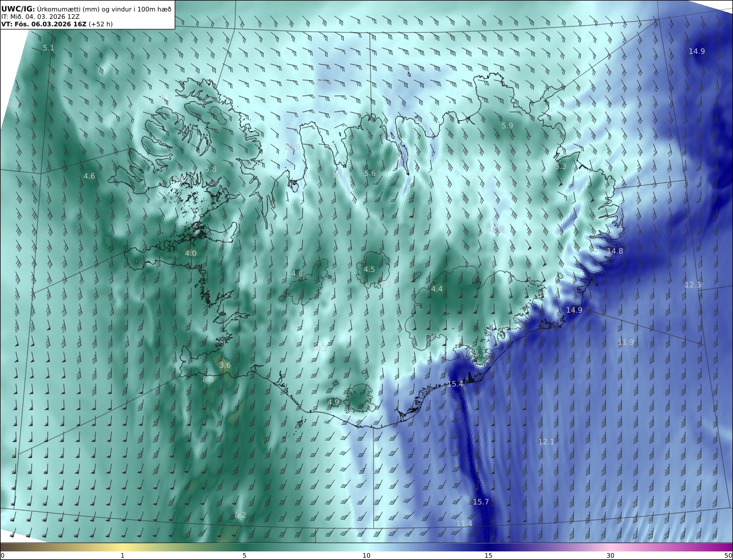Click the 5 tick on color scale

[x=245, y=555]
